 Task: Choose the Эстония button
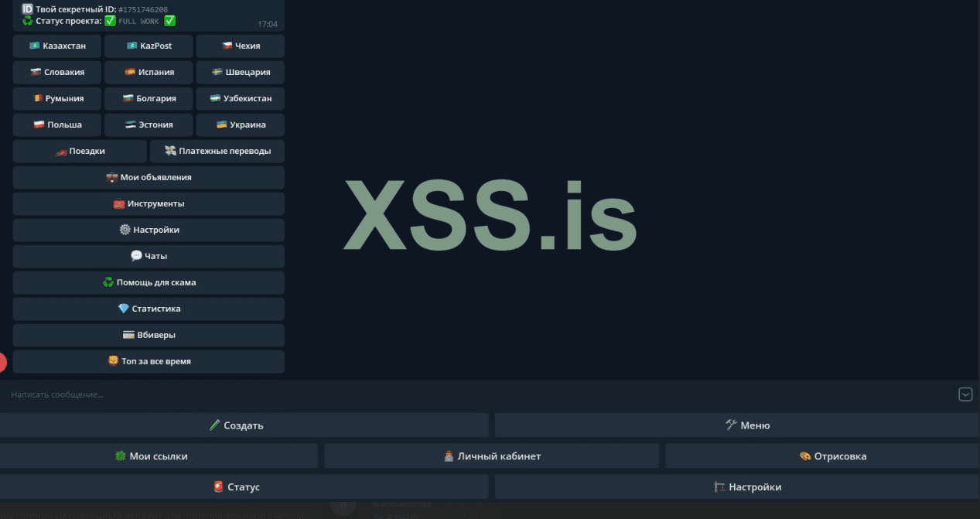coord(149,125)
